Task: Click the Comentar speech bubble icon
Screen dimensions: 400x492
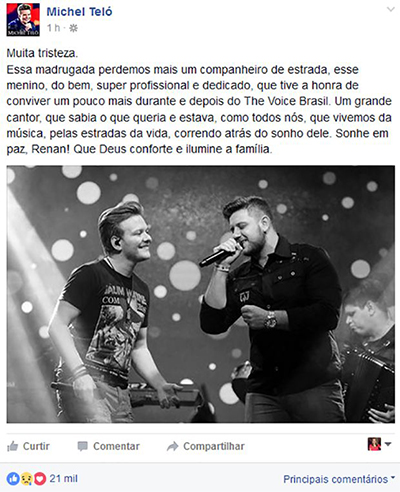Action: pyautogui.click(x=82, y=446)
